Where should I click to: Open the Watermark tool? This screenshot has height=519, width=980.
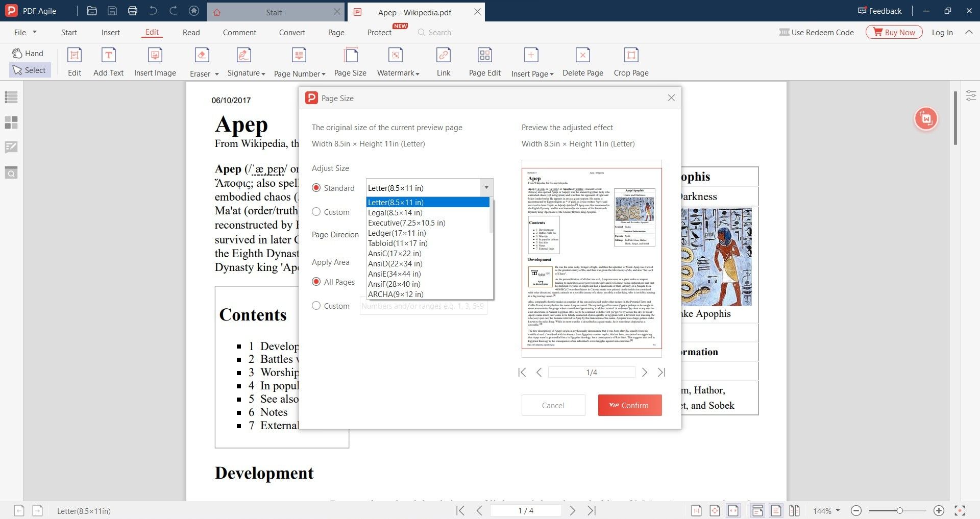tap(396, 60)
